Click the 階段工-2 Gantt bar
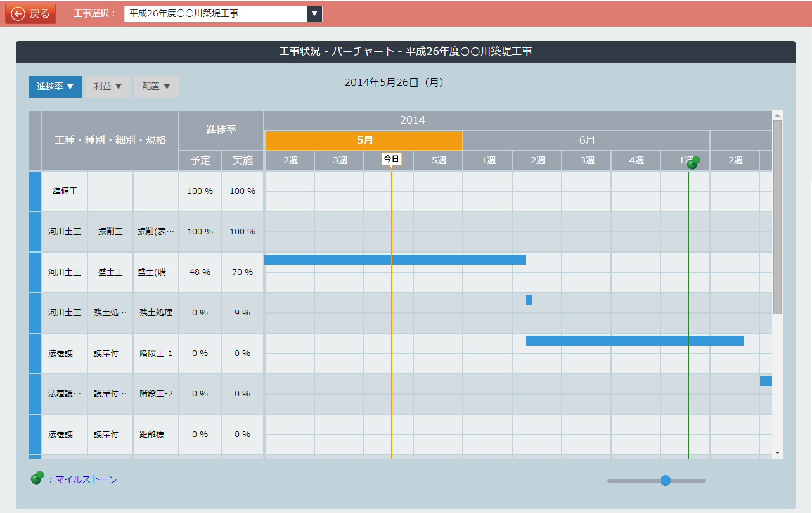Viewport: 812px width, 513px height. click(766, 381)
